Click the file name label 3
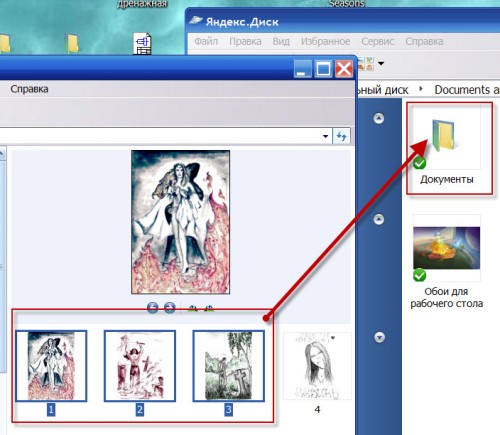This screenshot has width=500, height=435. click(x=229, y=409)
